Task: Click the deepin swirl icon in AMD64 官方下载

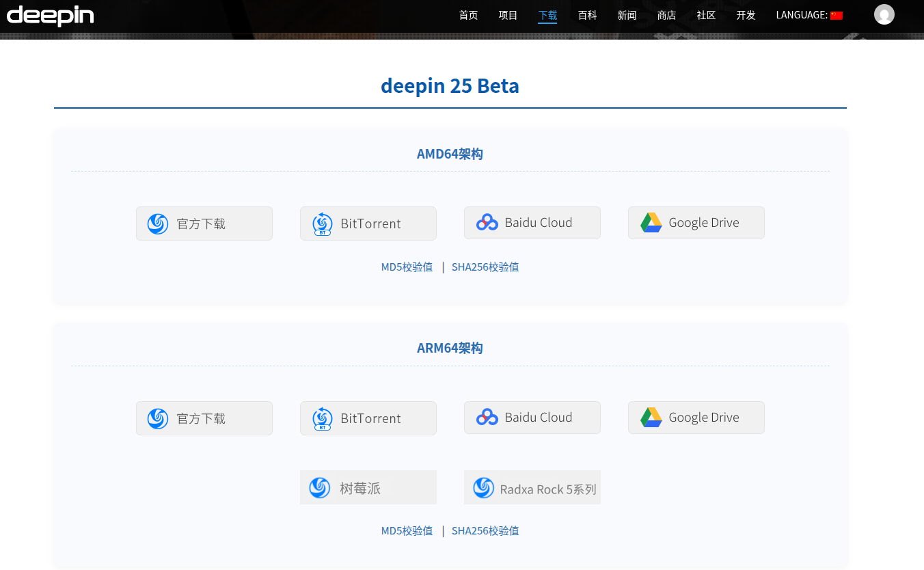Action: coord(158,223)
